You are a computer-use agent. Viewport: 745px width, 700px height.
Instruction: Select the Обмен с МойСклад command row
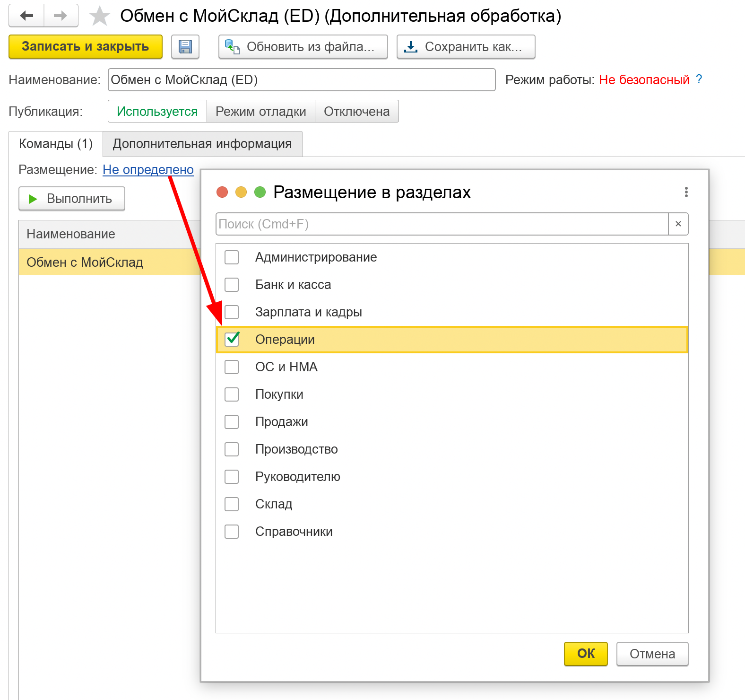click(x=110, y=262)
